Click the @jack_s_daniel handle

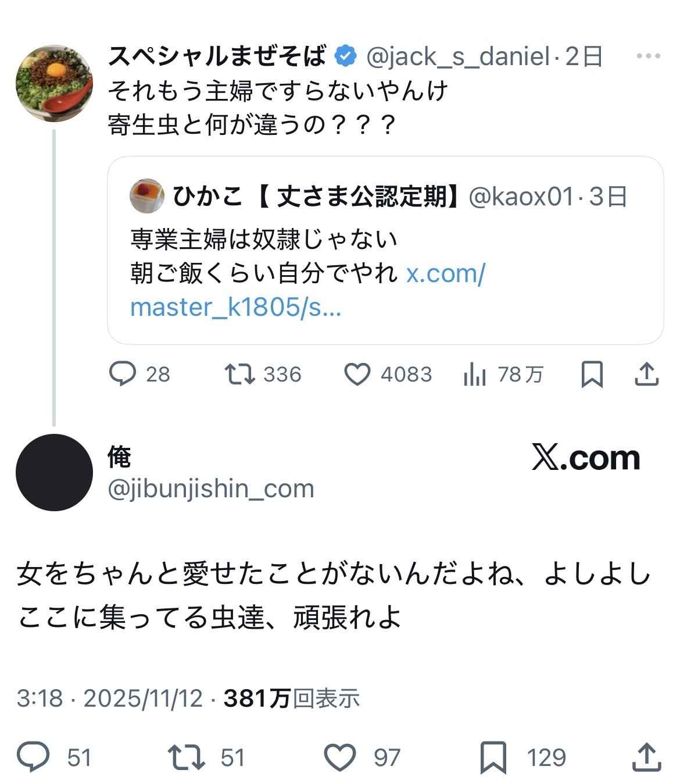click(x=457, y=56)
